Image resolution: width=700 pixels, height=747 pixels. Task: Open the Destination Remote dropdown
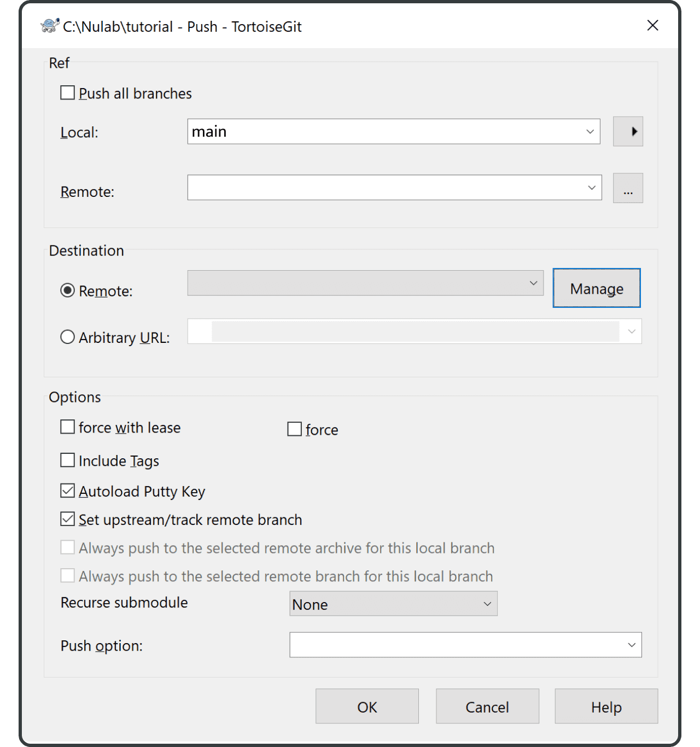pyautogui.click(x=533, y=283)
